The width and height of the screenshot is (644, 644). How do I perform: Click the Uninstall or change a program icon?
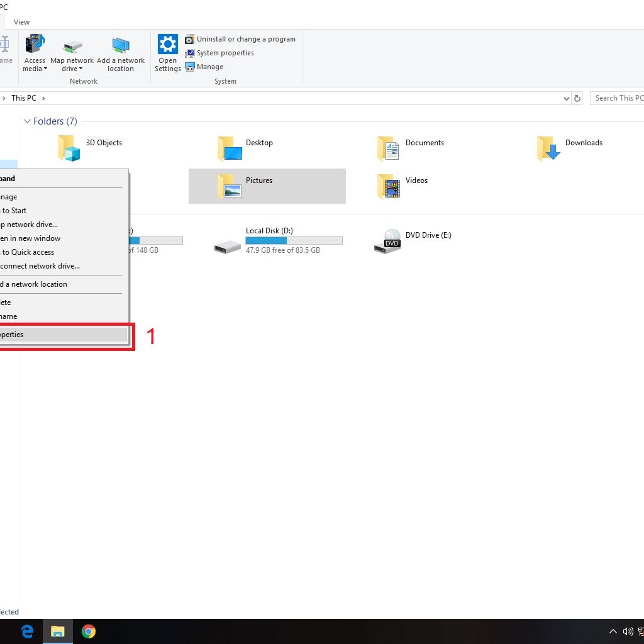click(x=189, y=39)
